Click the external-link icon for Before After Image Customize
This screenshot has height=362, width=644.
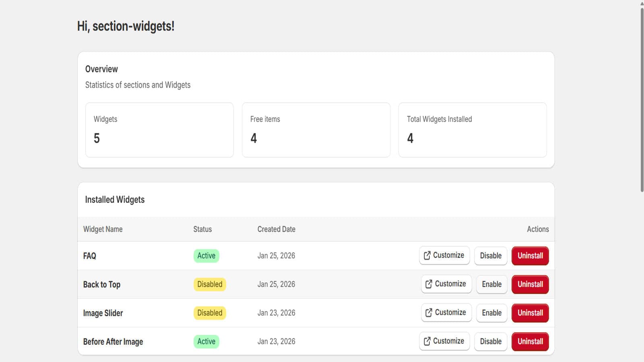[426, 341]
